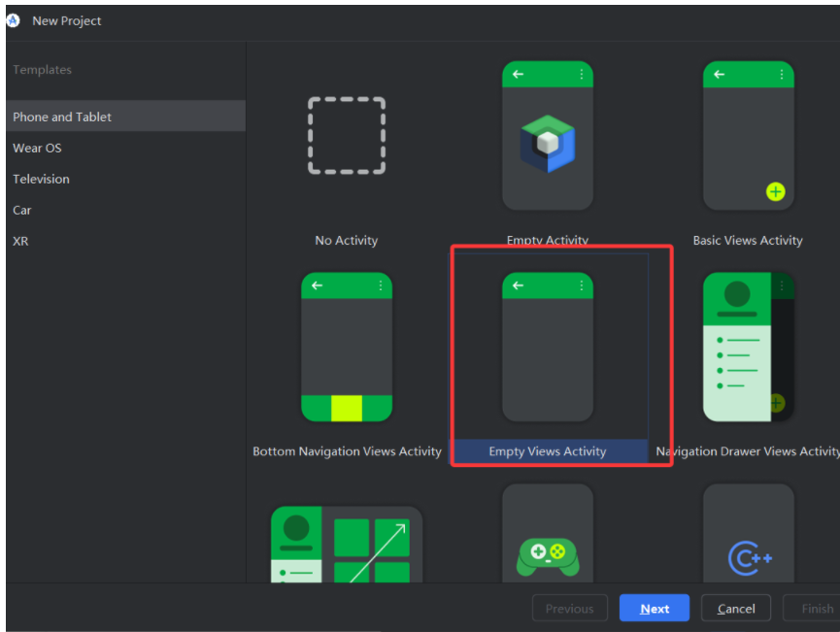Select the responsive grid layout template thumbnail
Image resolution: width=840 pixels, height=632 pixels.
[347, 545]
